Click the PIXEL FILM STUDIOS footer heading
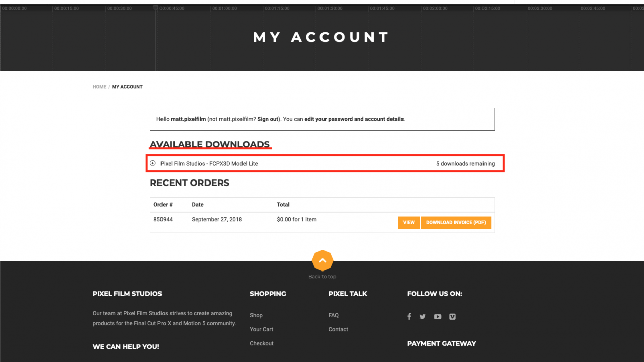 (x=127, y=294)
